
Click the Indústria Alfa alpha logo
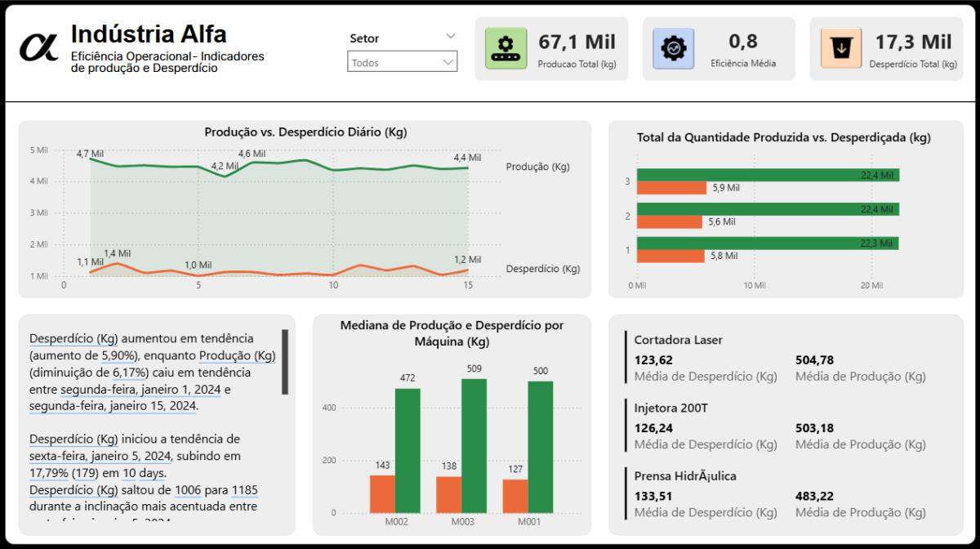coord(39,46)
